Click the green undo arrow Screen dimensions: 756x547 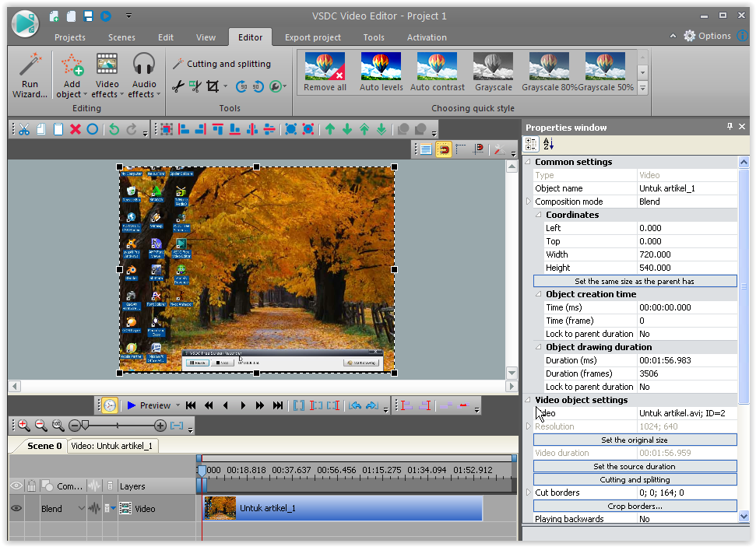[x=114, y=129]
